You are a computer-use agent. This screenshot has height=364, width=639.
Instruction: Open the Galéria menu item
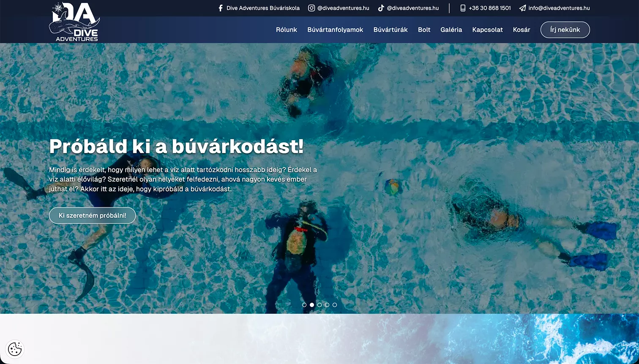pyautogui.click(x=451, y=30)
